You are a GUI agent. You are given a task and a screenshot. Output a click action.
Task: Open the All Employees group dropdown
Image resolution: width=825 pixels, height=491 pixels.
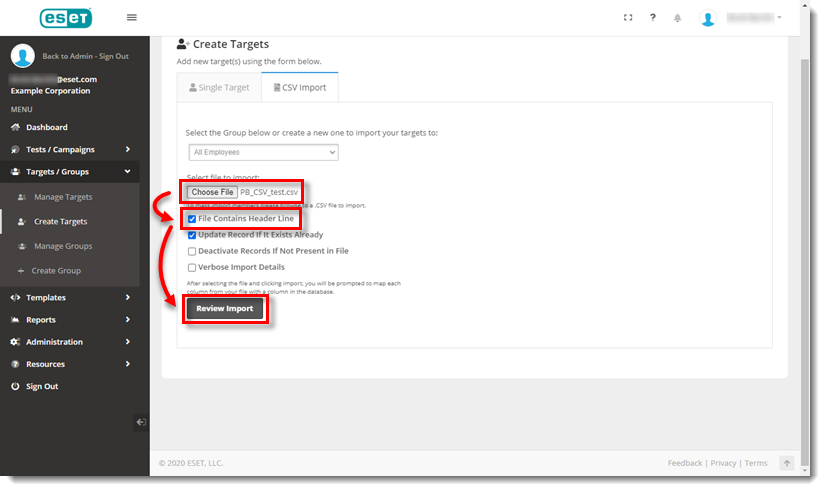point(263,152)
